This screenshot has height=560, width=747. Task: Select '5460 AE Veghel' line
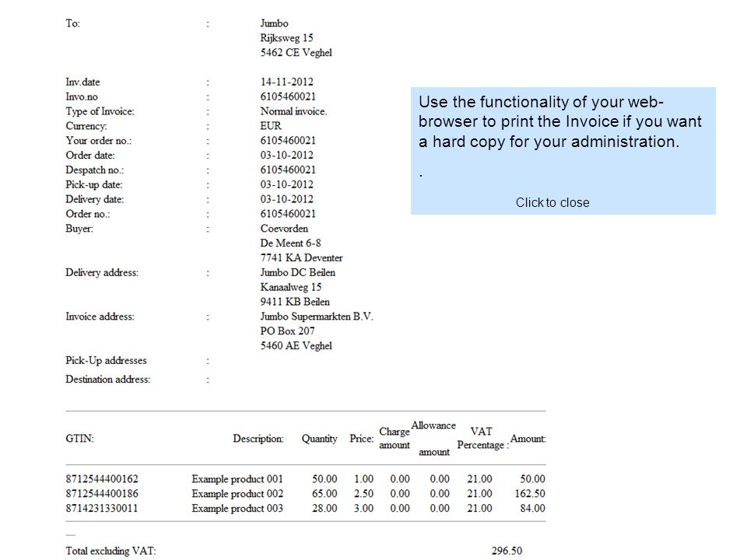[x=296, y=345]
